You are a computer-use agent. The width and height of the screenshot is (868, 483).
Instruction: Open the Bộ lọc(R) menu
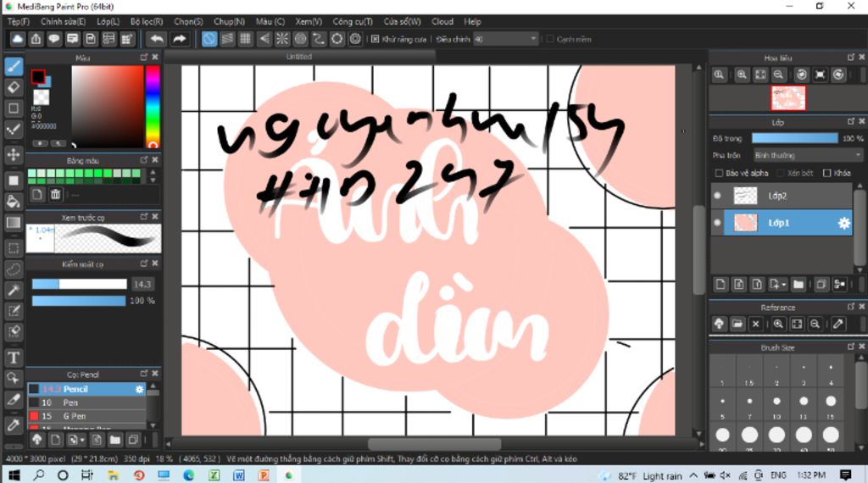(147, 21)
